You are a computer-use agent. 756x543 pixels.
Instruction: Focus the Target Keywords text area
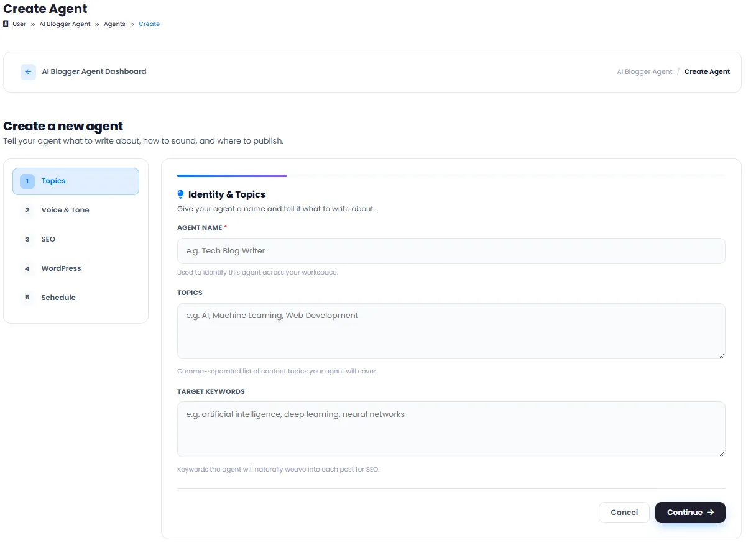coord(451,429)
